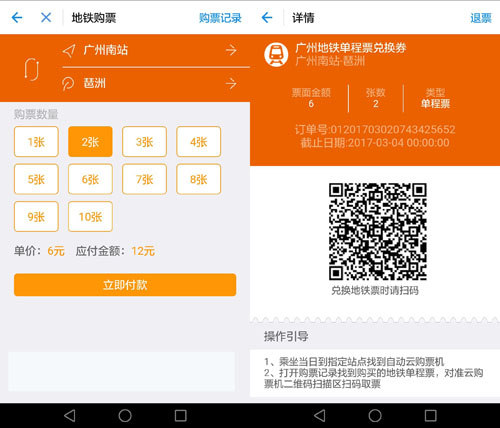Select 6张 ticket quantity
Image resolution: width=500 pixels, height=428 pixels.
[90, 179]
